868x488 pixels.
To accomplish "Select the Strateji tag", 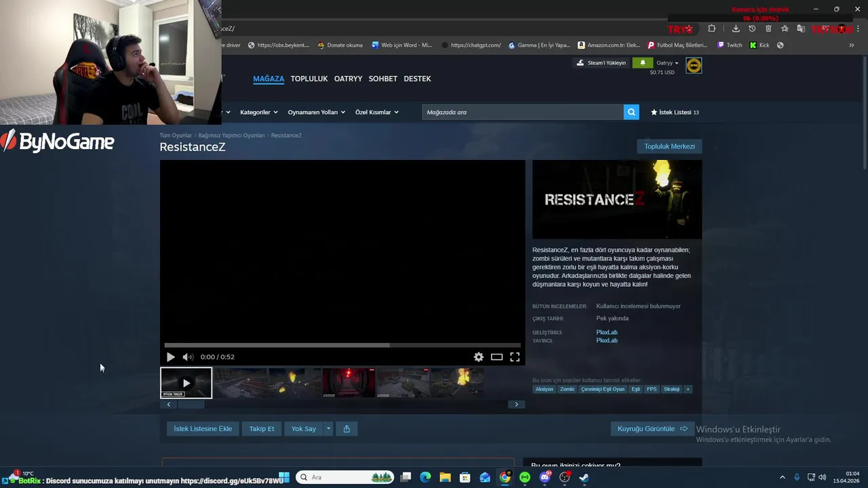I will click(x=671, y=389).
